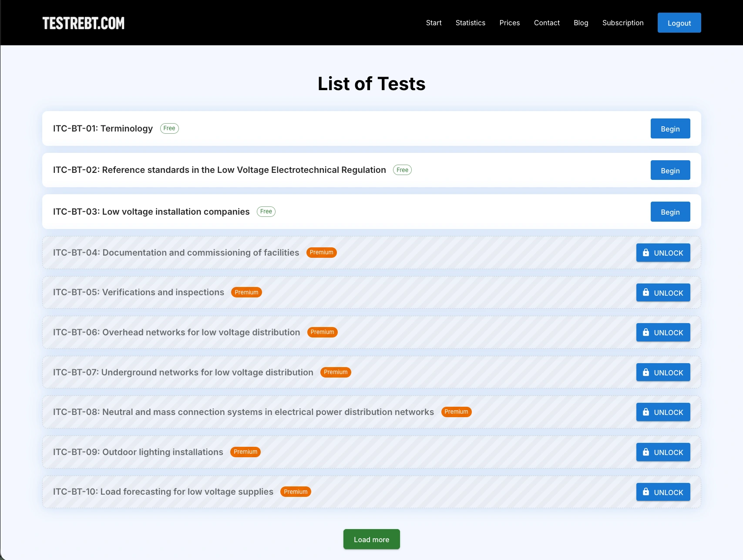Navigate to Subscription in top menu
The height and width of the screenshot is (560, 743).
pos(622,23)
